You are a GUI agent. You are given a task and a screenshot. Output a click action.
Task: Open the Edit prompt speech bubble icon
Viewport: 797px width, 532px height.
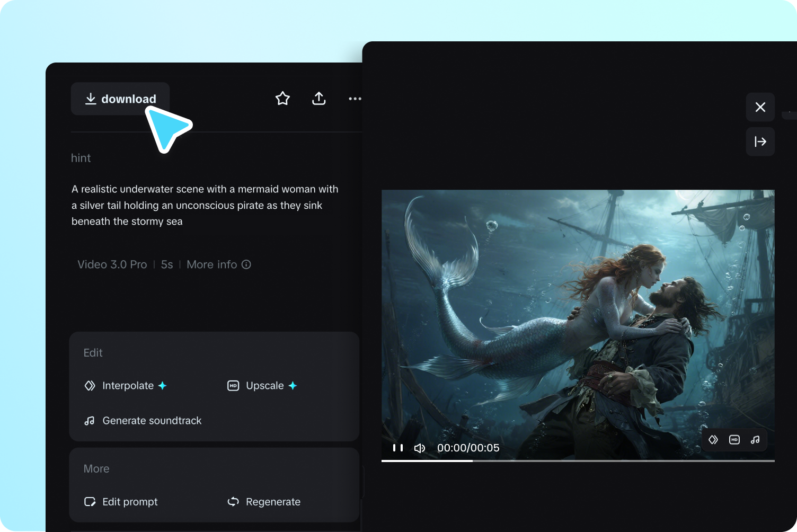point(90,501)
